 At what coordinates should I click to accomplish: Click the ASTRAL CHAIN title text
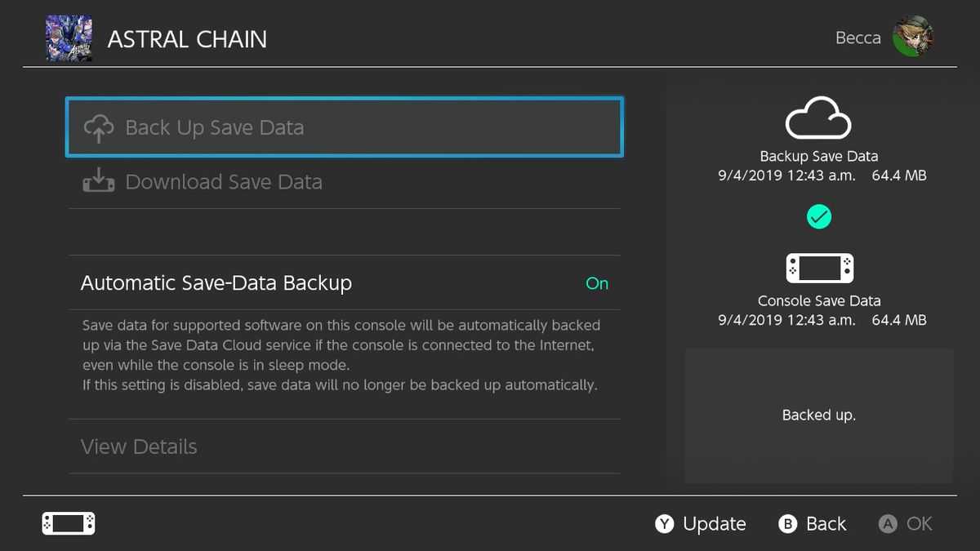[187, 38]
